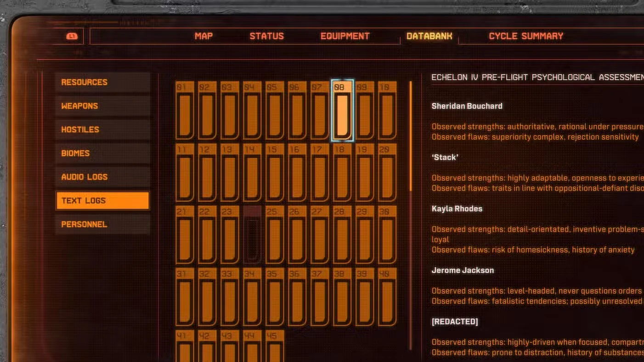This screenshot has width=644, height=362.
Task: Select text log cartridge 05
Action: click(x=275, y=110)
